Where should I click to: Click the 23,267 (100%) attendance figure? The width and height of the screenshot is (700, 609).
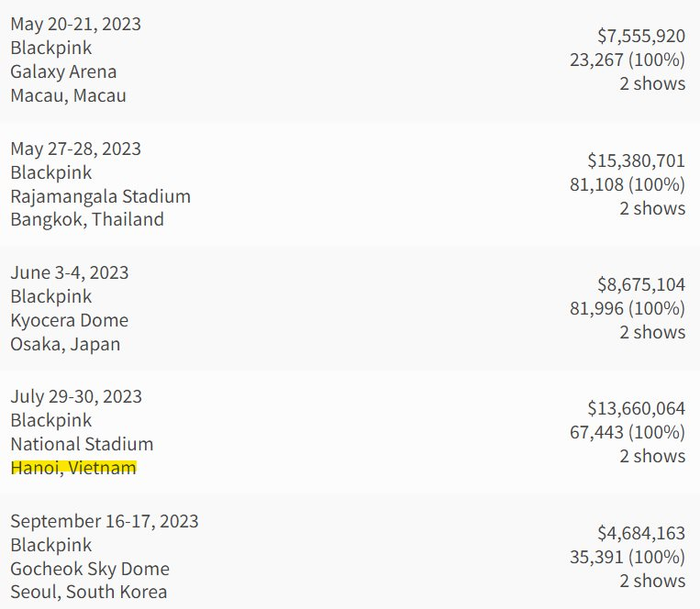pos(628,60)
